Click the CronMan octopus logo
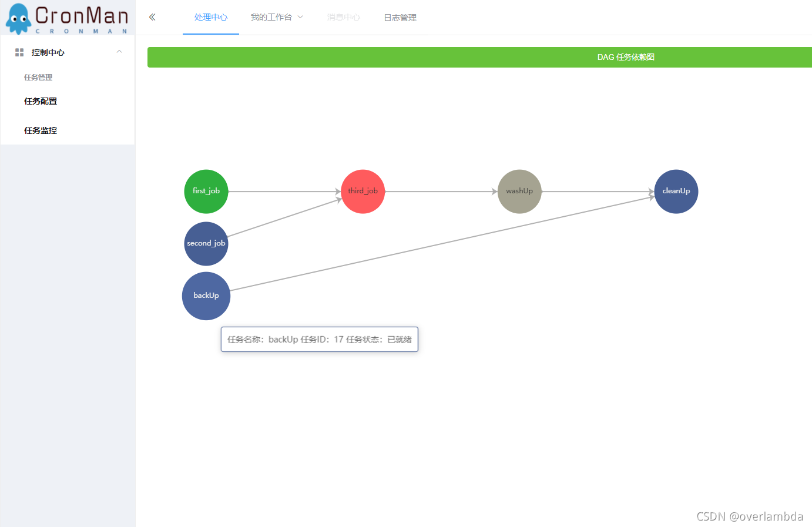 click(x=18, y=19)
